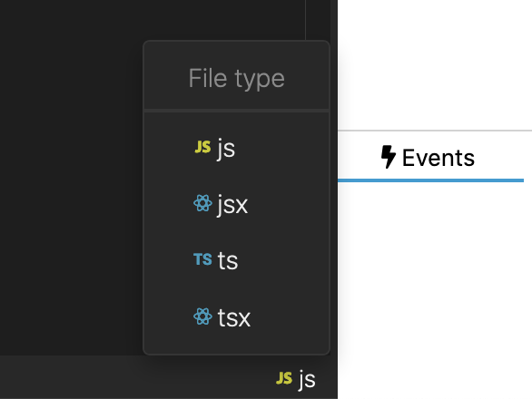Choose tsx from the File type menu
The width and height of the screenshot is (532, 399).
(x=236, y=317)
